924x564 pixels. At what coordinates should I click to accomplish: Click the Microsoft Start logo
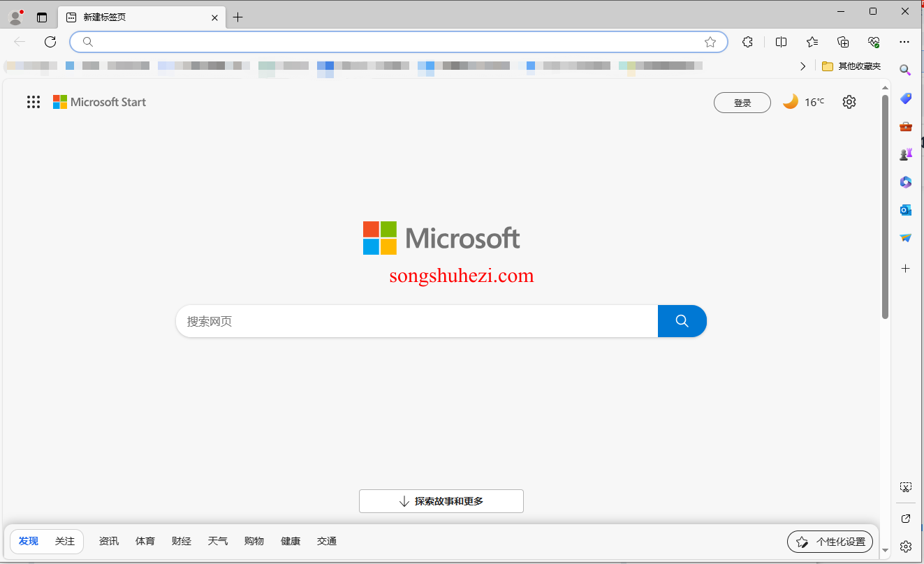pos(99,102)
